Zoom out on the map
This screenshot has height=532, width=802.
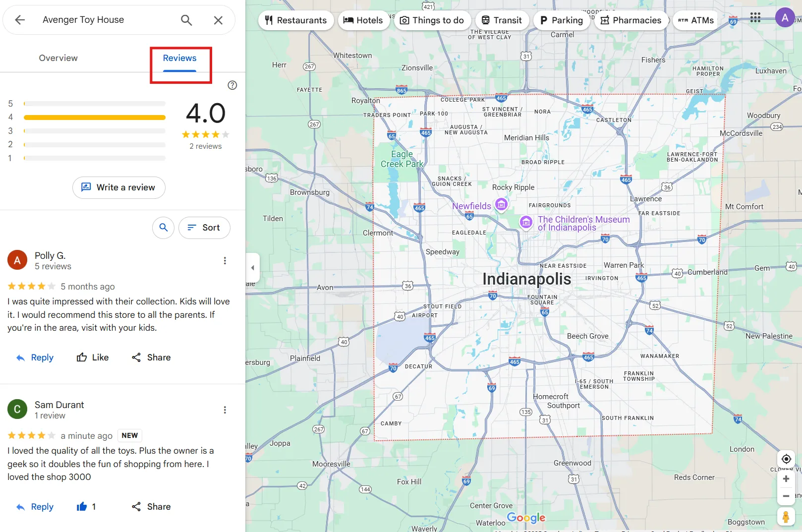(786, 496)
